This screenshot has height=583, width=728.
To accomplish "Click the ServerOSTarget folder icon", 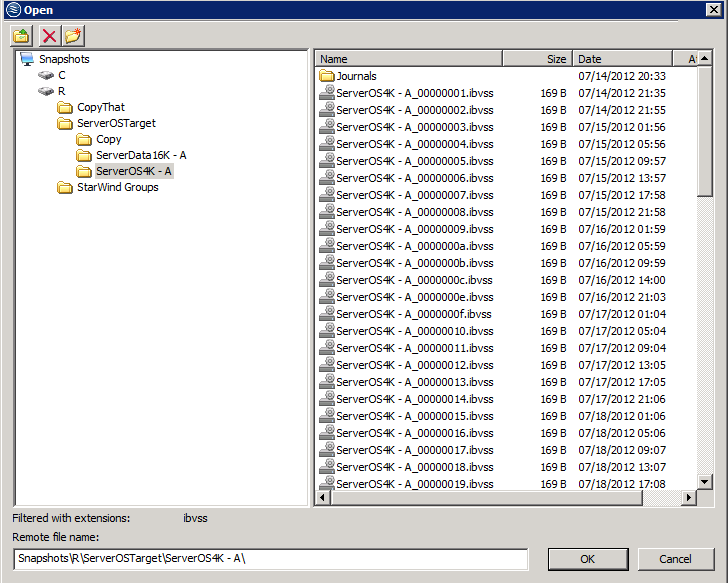I will pyautogui.click(x=65, y=123).
